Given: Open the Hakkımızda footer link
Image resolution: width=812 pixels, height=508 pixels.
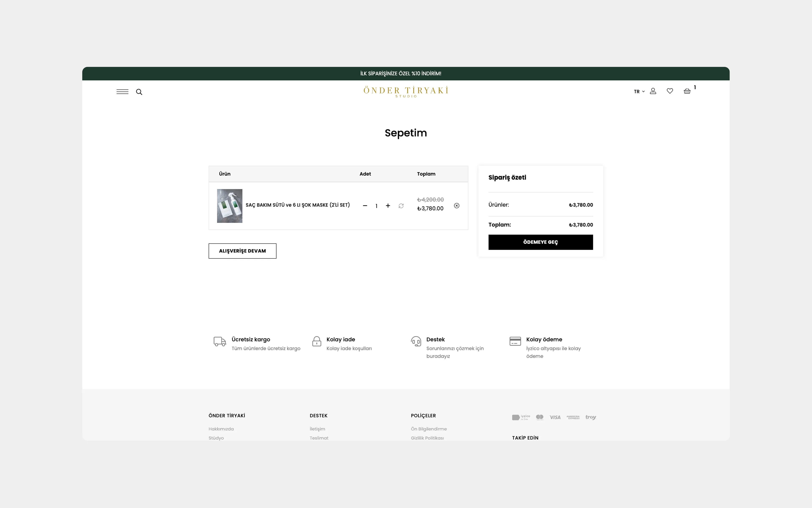Looking at the screenshot, I should tap(221, 429).
